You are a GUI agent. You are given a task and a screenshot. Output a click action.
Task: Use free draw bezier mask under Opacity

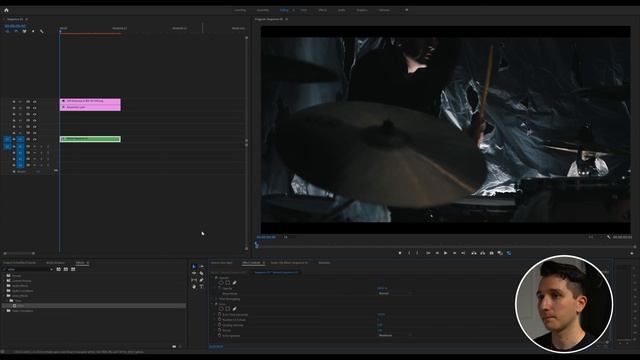(x=235, y=282)
